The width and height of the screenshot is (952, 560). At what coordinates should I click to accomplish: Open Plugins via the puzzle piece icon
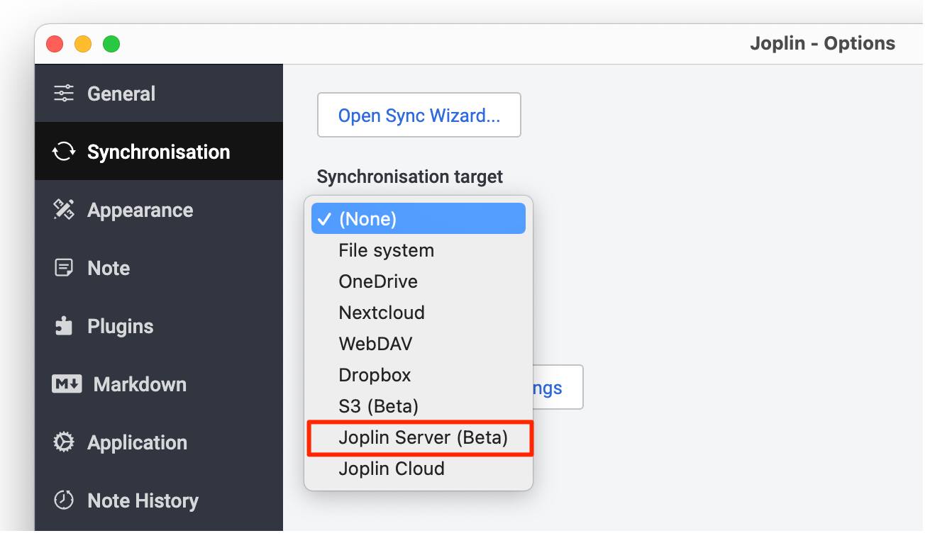63,325
